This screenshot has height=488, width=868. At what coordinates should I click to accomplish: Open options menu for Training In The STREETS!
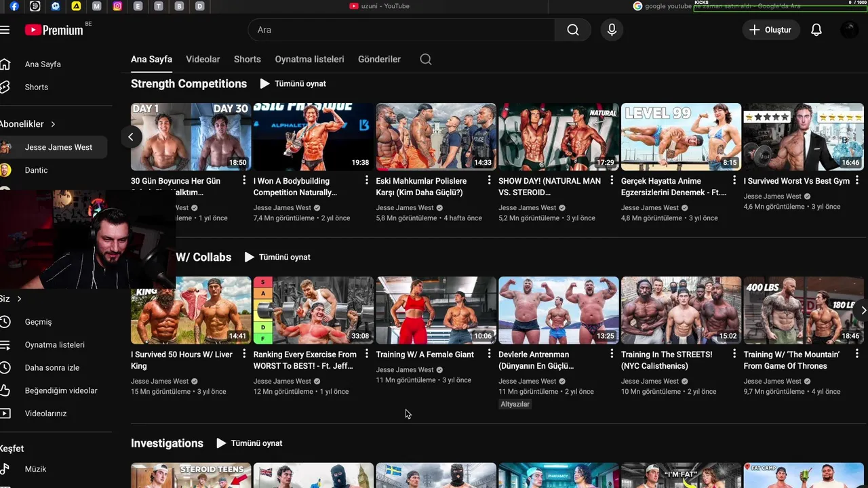(734, 354)
